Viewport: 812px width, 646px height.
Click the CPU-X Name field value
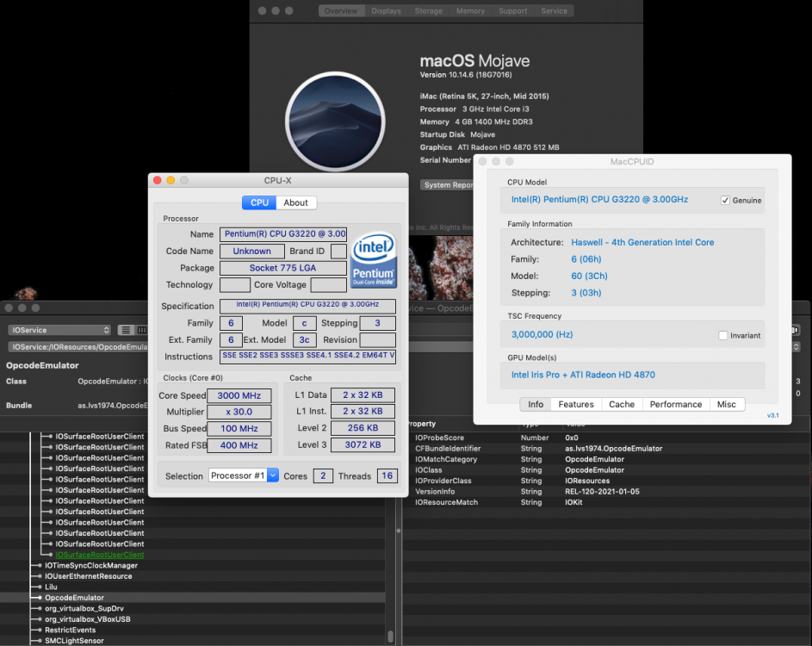point(283,234)
